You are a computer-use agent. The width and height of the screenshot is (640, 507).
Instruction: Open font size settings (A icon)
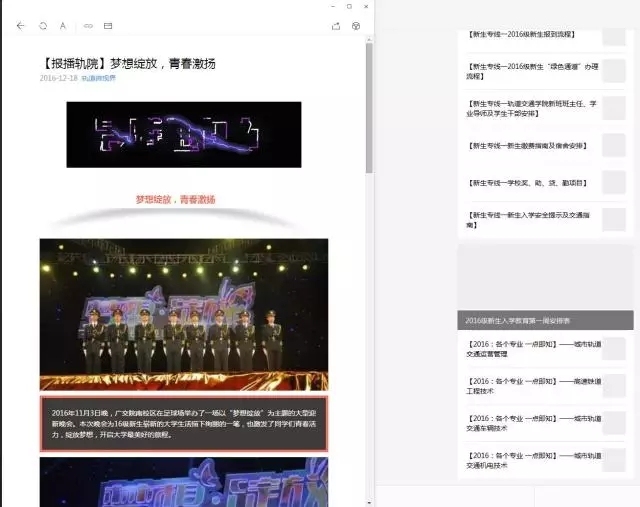(x=63, y=26)
